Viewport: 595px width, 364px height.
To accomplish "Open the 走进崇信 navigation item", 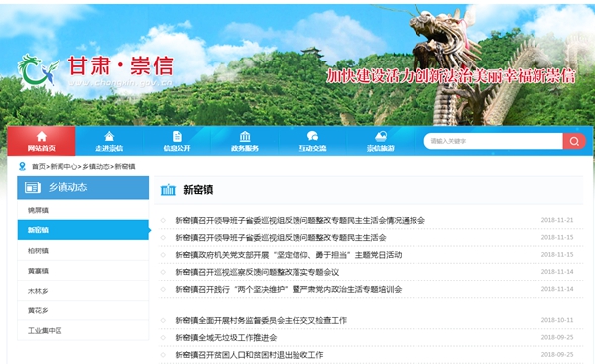I will coord(109,141).
